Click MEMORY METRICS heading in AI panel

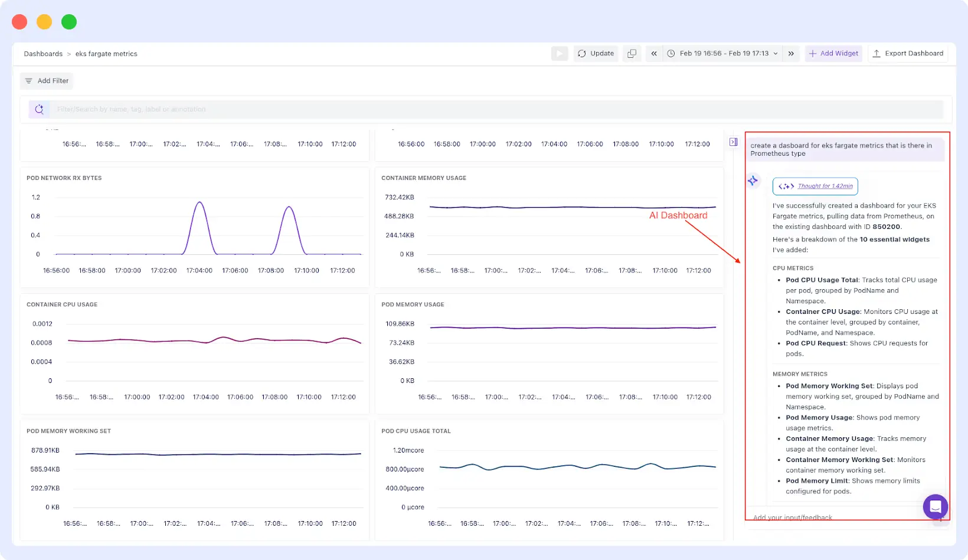(x=800, y=374)
